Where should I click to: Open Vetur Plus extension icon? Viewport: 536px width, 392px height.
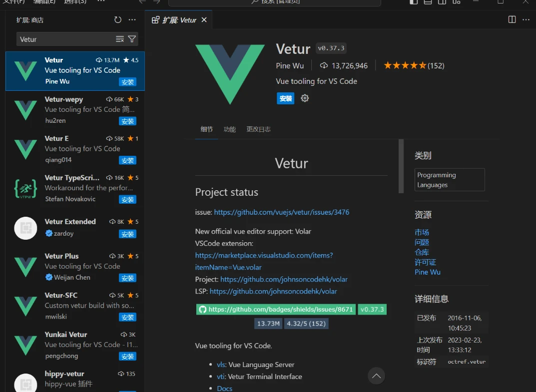pyautogui.click(x=25, y=267)
